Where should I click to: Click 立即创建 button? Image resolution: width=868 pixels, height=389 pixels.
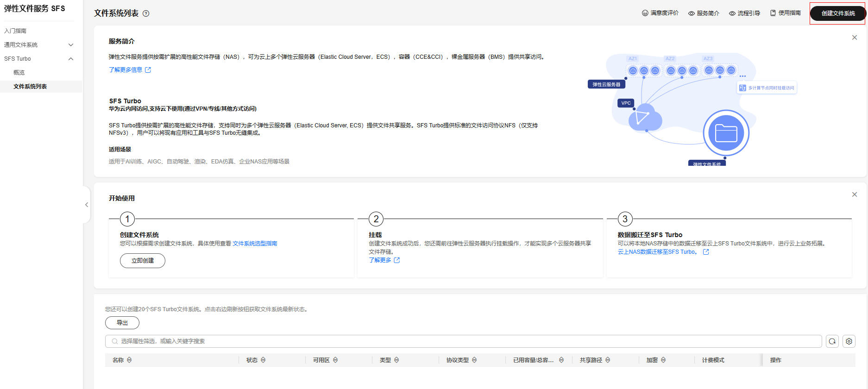143,261
